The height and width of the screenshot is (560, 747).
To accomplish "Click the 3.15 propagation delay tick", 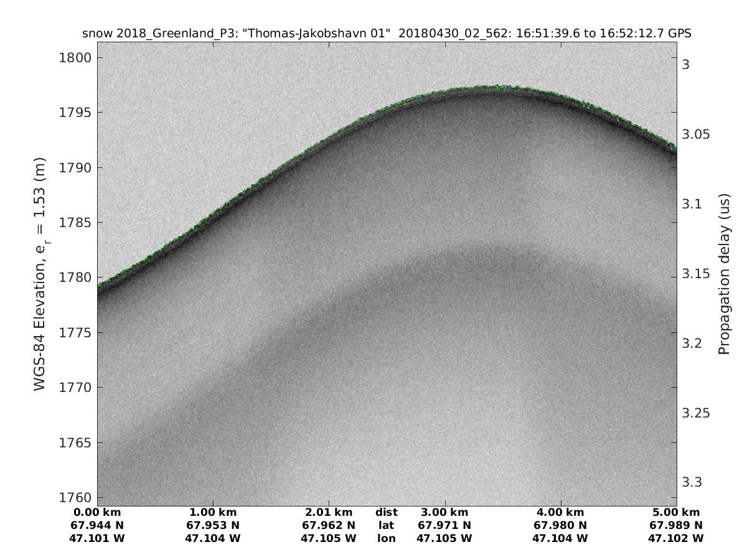I will (697, 274).
